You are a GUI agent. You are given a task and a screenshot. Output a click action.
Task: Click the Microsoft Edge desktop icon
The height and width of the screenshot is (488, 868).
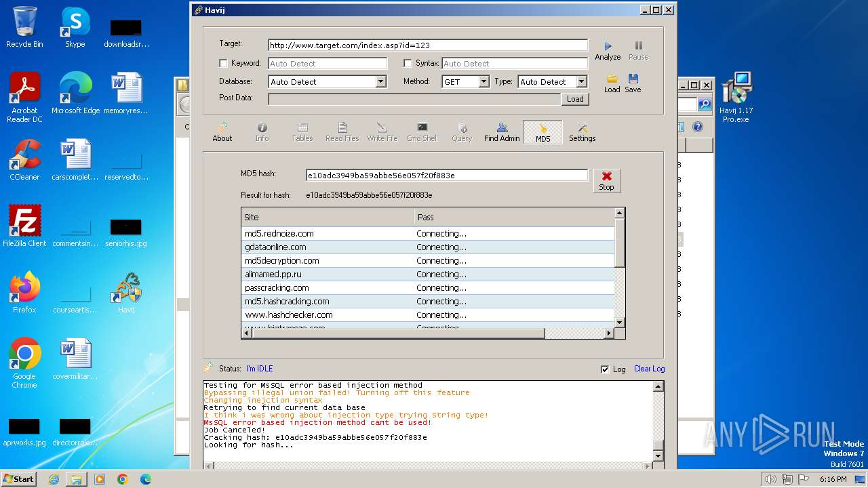click(75, 94)
